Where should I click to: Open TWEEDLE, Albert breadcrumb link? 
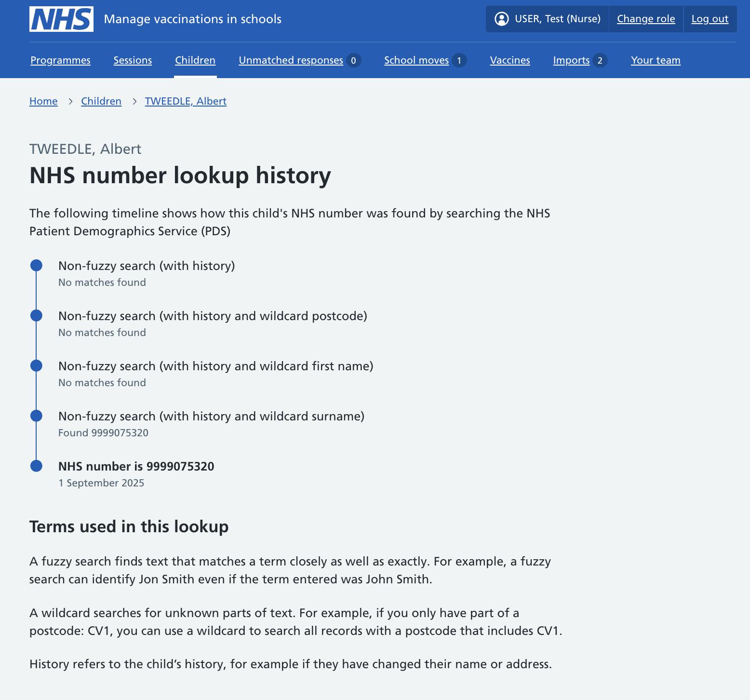tap(186, 101)
